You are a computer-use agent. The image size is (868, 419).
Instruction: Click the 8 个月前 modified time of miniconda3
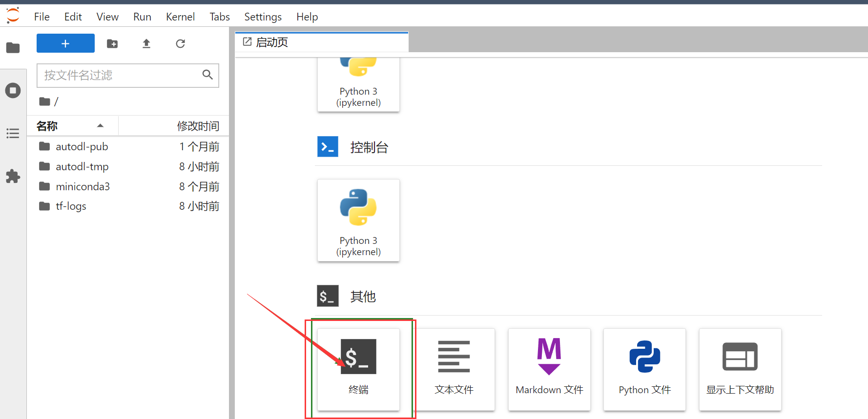pyautogui.click(x=199, y=186)
